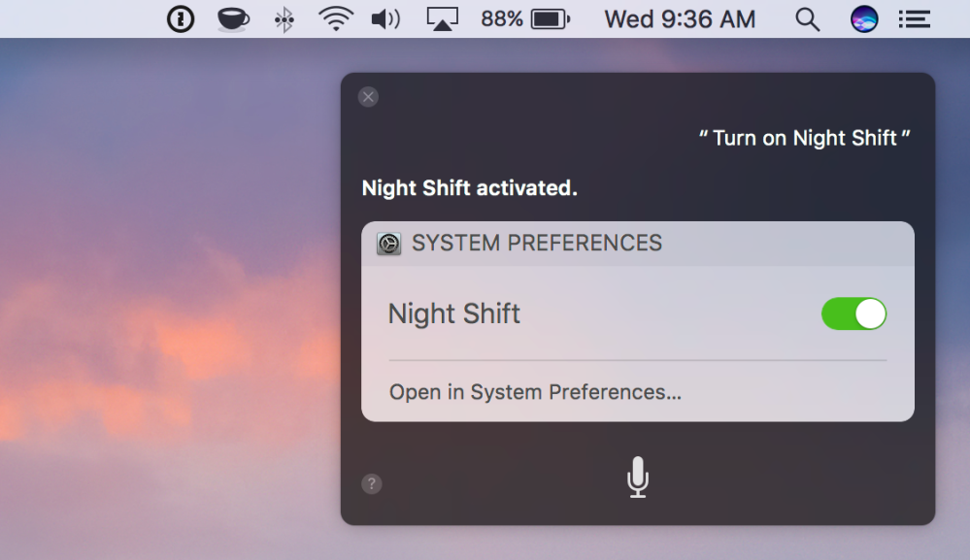Click the "Turn on Night Shift" query text
Image resolution: width=970 pixels, height=560 pixels.
(x=804, y=138)
